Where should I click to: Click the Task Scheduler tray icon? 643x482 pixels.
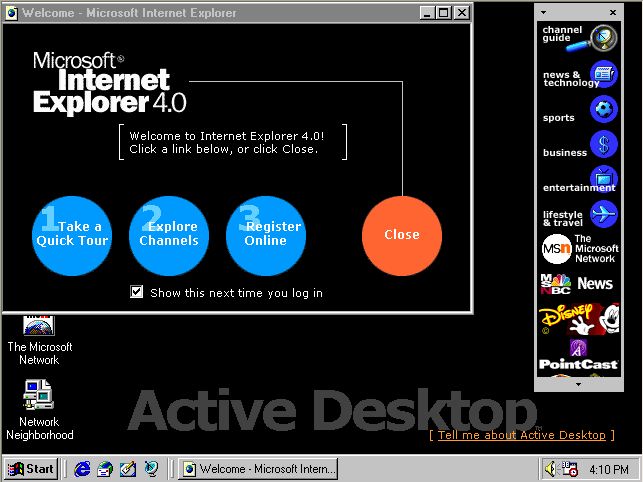click(570, 468)
